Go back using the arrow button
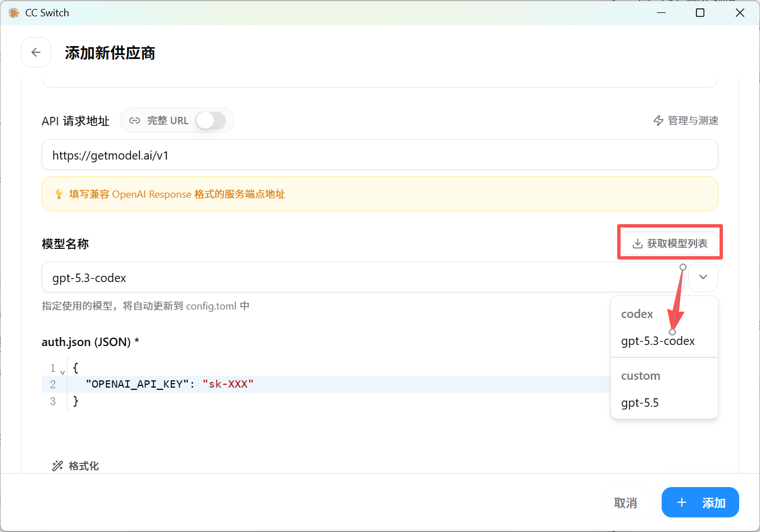This screenshot has height=532, width=760. (x=36, y=52)
